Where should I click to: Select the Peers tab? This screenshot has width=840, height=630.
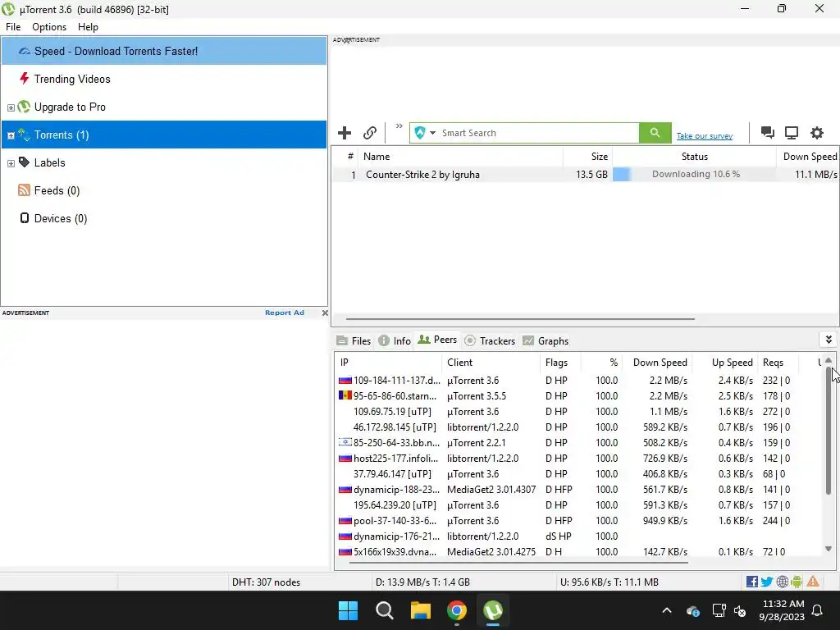(x=438, y=340)
